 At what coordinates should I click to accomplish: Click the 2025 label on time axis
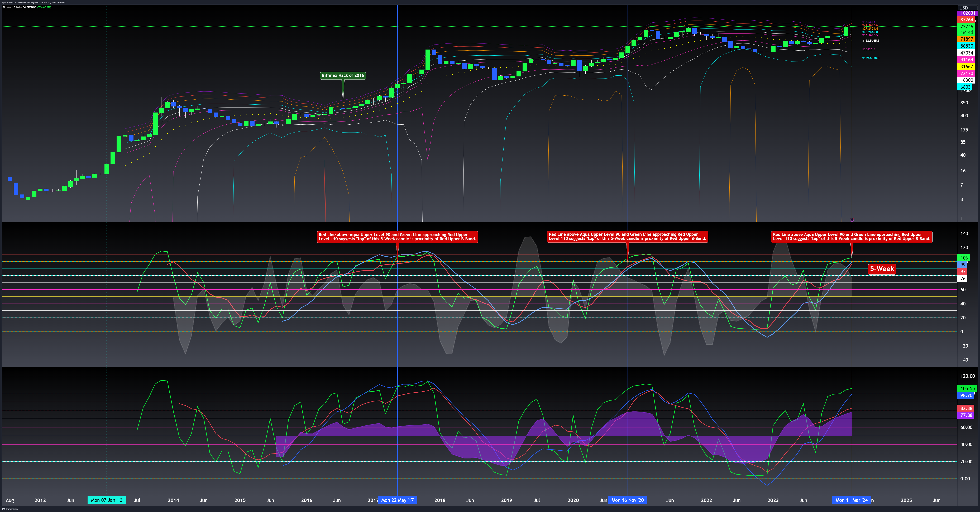point(906,500)
